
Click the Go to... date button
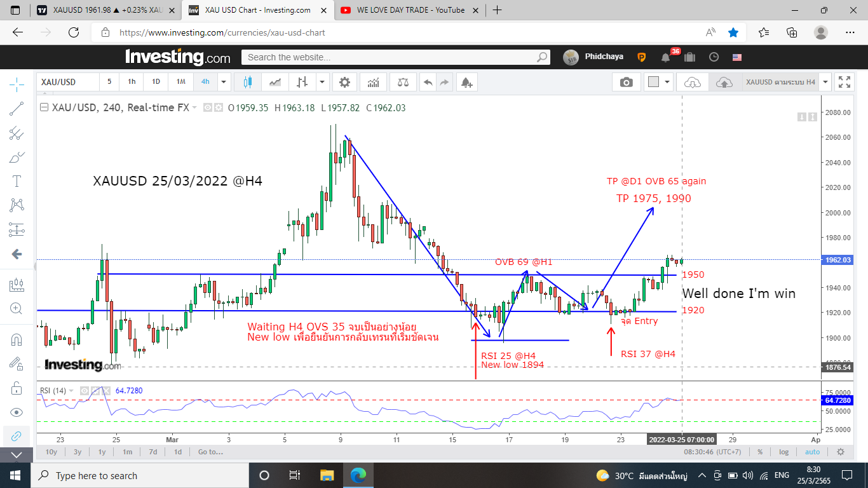pos(210,452)
